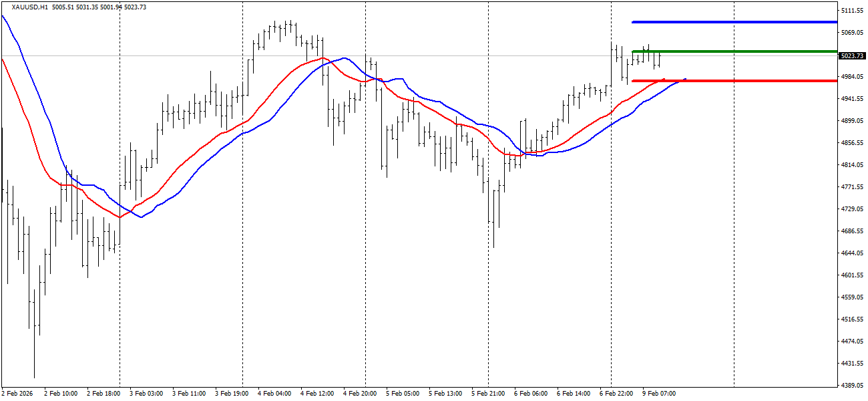The width and height of the screenshot is (868, 401).
Task: Select the thick blue horizontal line
Action: point(734,22)
